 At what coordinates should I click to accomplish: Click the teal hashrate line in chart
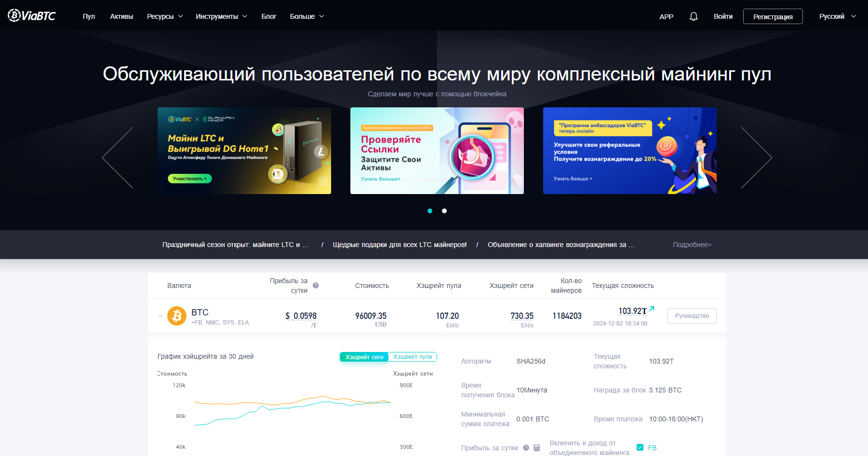pos(293,413)
